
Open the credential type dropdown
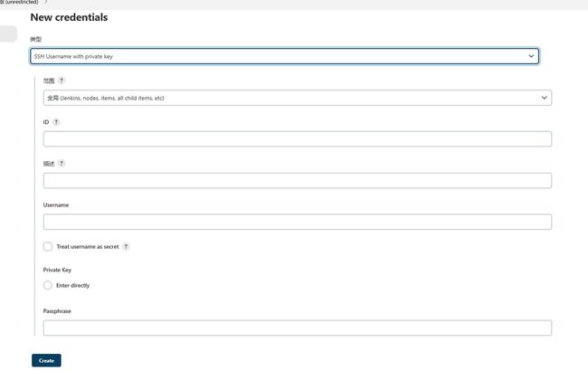pyautogui.click(x=285, y=56)
